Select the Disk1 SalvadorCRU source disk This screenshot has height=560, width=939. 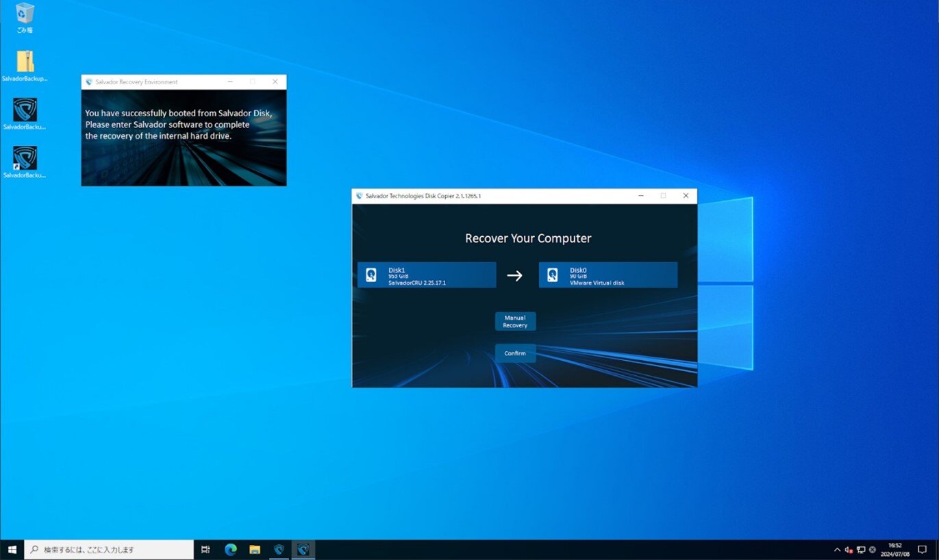point(427,275)
